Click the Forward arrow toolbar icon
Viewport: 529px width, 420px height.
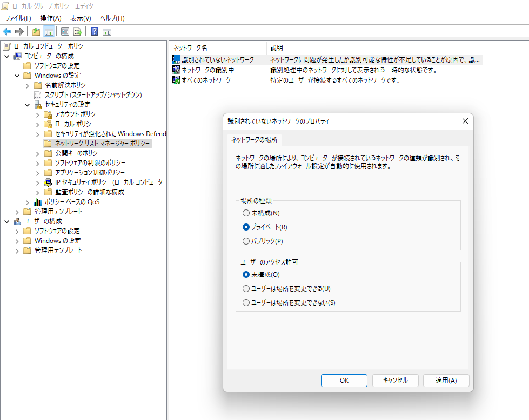point(19,32)
